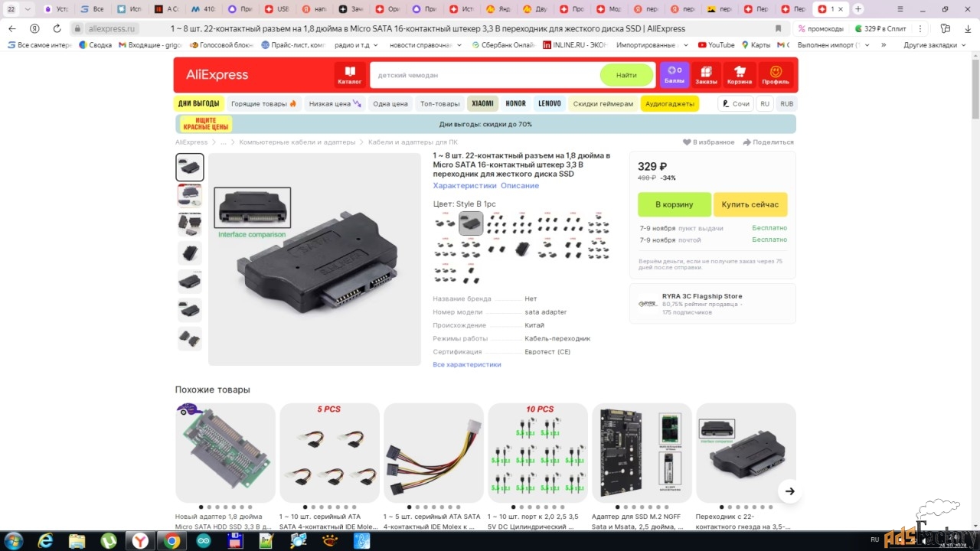This screenshot has width=980, height=551.
Task: Click the Купить сейчас button
Action: click(750, 204)
